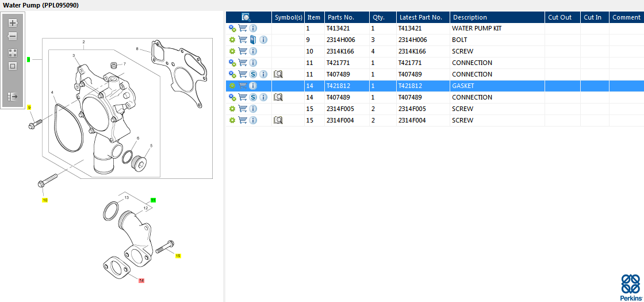
Task: Click the list-with-arrow export icon in diagram toolbar
Action: (13, 97)
